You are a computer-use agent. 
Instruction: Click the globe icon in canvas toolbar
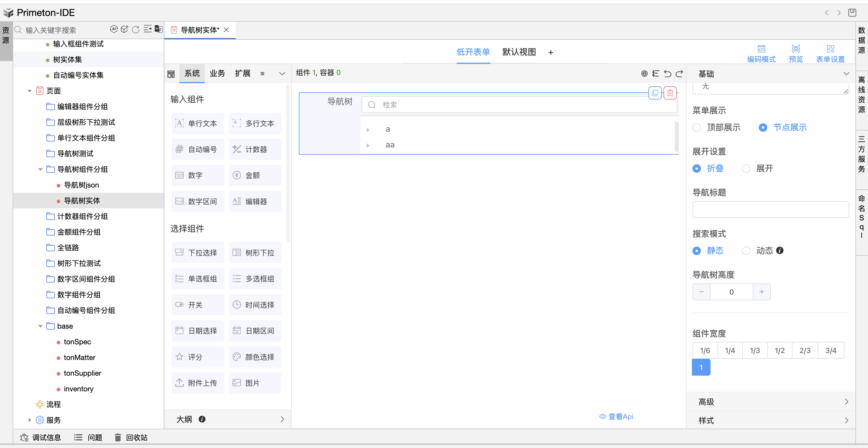[x=644, y=74]
